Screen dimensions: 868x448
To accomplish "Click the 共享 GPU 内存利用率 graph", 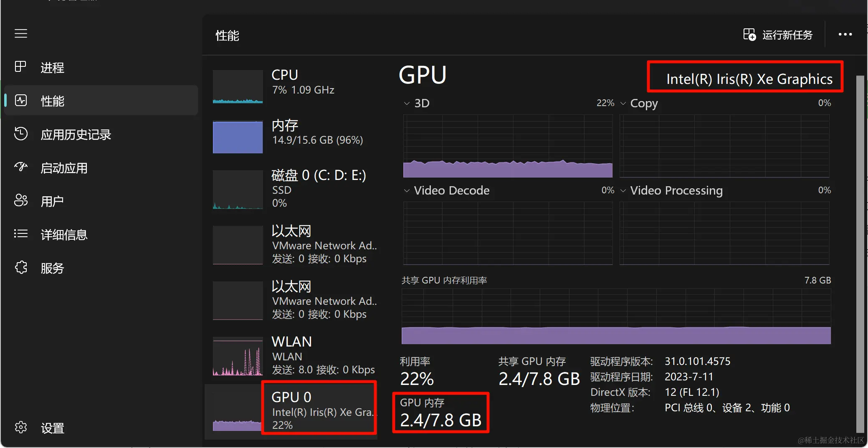I will click(x=616, y=316).
